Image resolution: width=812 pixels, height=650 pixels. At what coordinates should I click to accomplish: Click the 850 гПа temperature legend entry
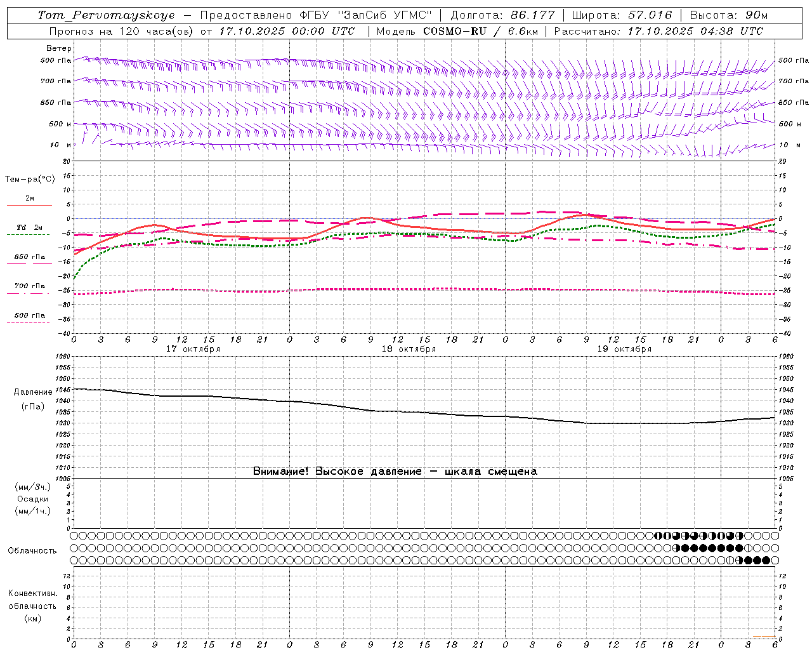30,256
